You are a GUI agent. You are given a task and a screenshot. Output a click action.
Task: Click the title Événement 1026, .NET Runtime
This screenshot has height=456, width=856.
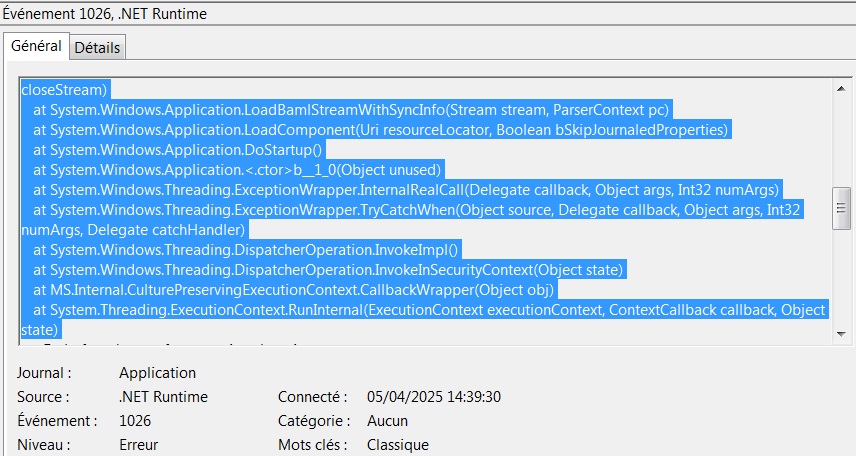coord(105,14)
